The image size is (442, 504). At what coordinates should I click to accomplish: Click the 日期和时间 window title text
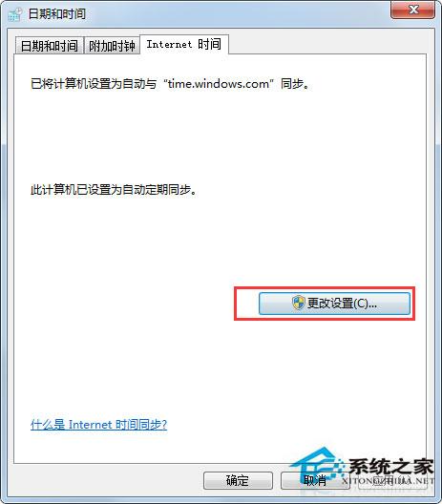57,14
